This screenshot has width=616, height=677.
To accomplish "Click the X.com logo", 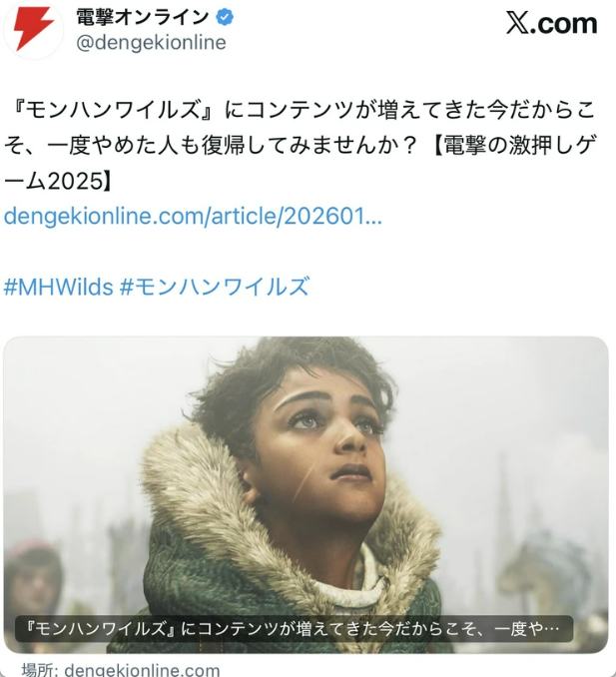I will [552, 23].
